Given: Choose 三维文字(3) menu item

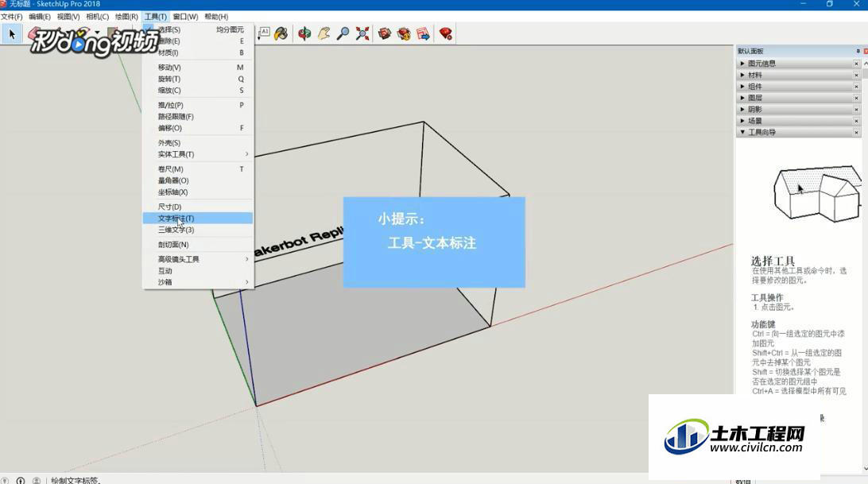Looking at the screenshot, I should click(198, 230).
